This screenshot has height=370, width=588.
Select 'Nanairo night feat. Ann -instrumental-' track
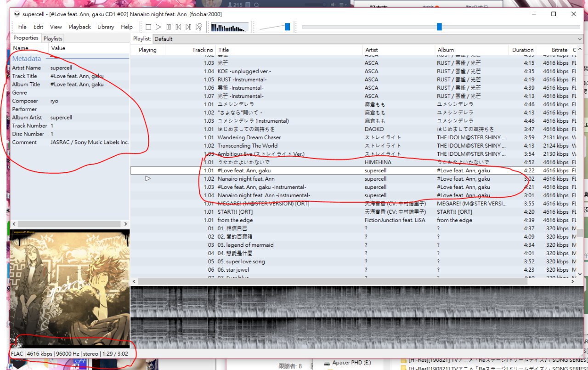click(354, 195)
